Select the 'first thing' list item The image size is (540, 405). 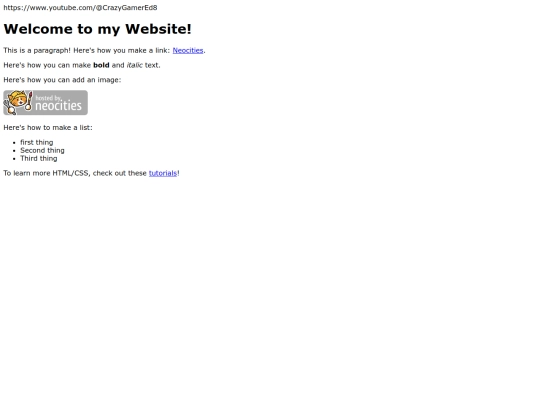[37, 142]
